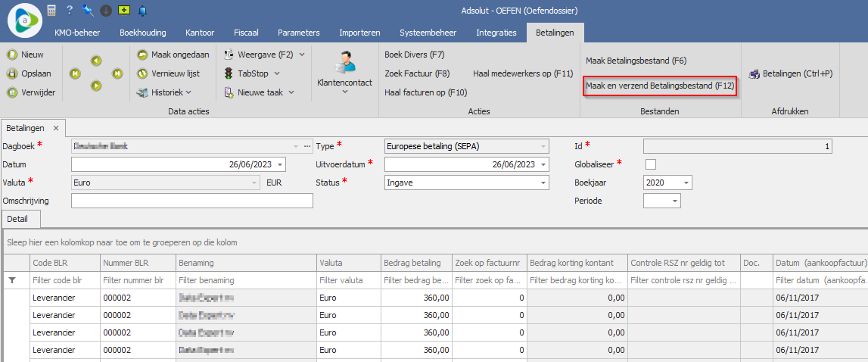Toggle the Globaliseer checkbox
This screenshot has width=868, height=362.
[x=651, y=164]
